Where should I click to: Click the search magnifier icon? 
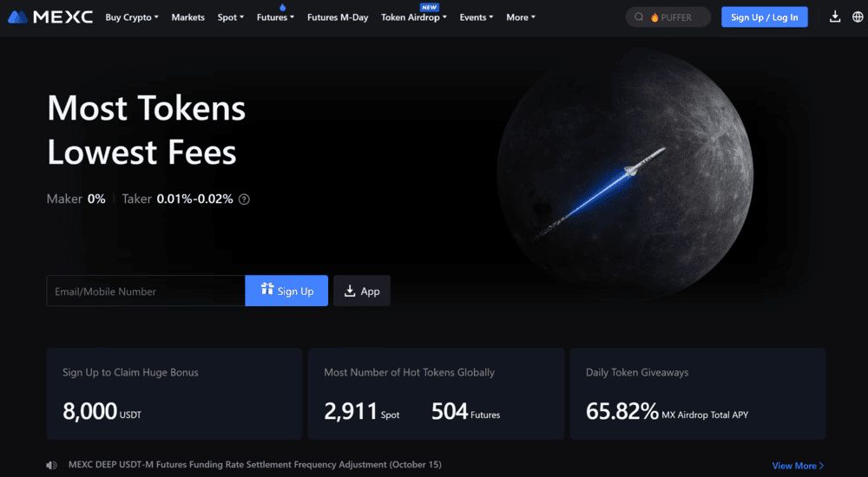[x=639, y=17]
